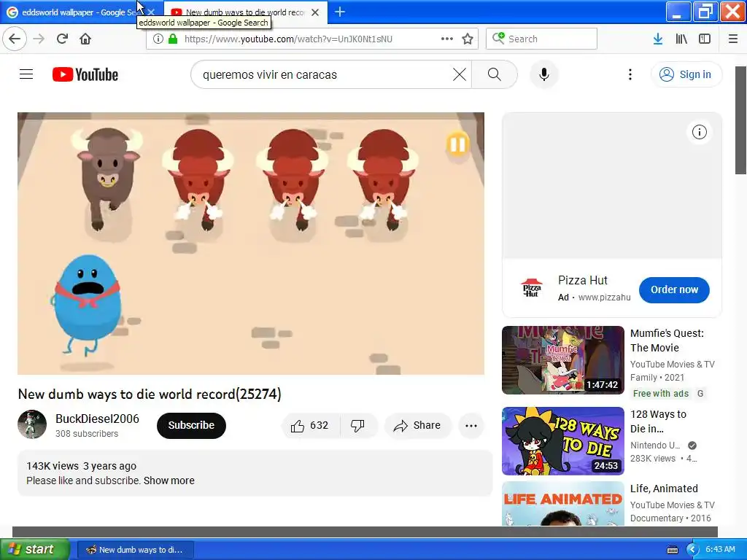This screenshot has width=747, height=560.
Task: Click the green padlock security icon
Action: (x=173, y=39)
